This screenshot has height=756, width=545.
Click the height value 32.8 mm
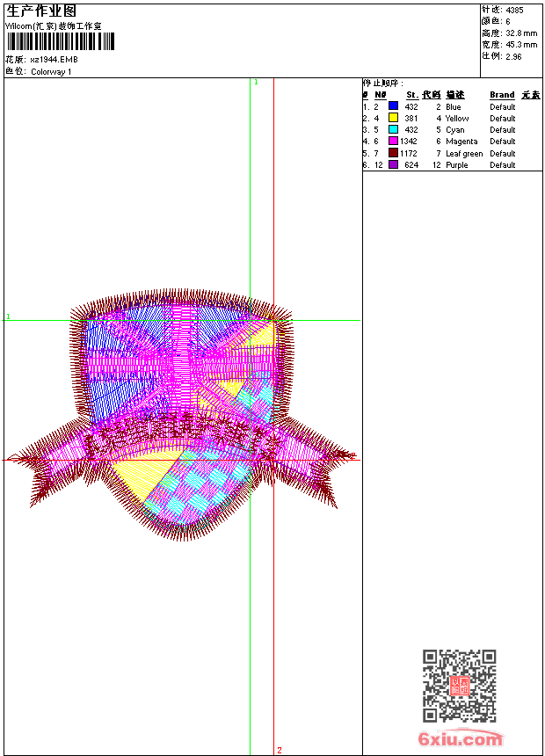pyautogui.click(x=521, y=33)
